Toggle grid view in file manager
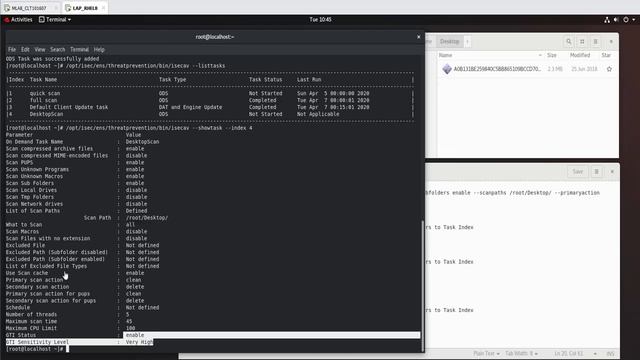Image resolution: width=640 pixels, height=360 pixels. click(x=582, y=42)
